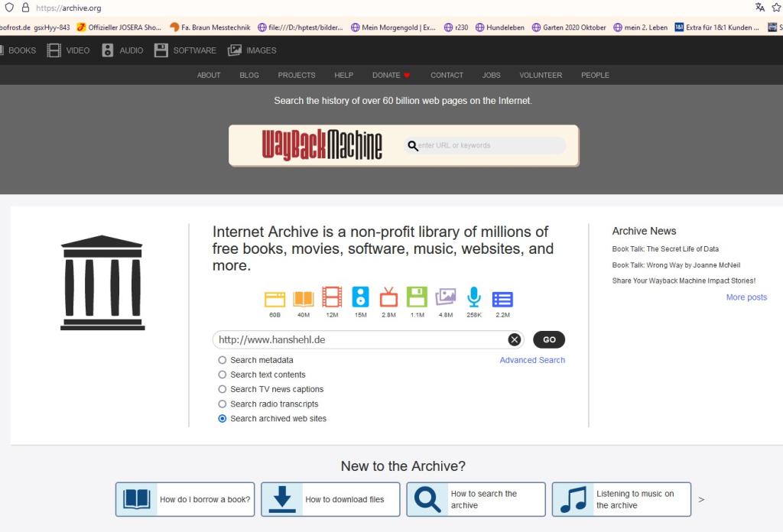Open the BLOG menu item

click(249, 75)
